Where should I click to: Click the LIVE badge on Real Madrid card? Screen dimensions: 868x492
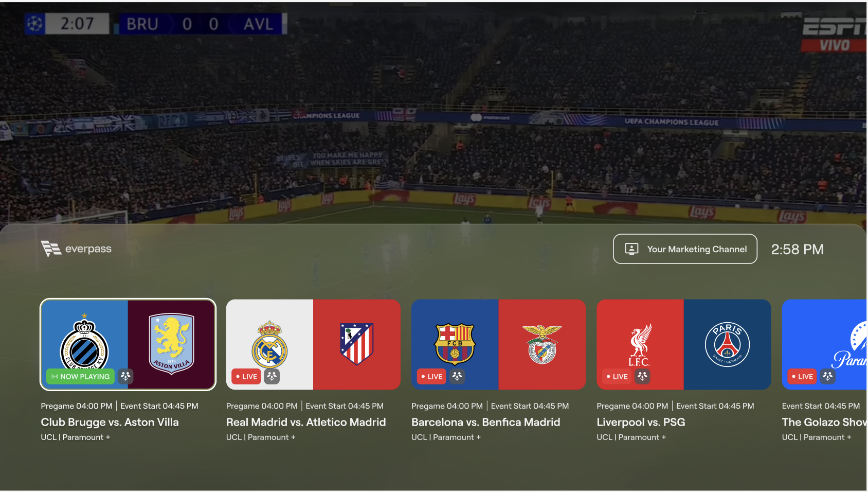pos(246,376)
